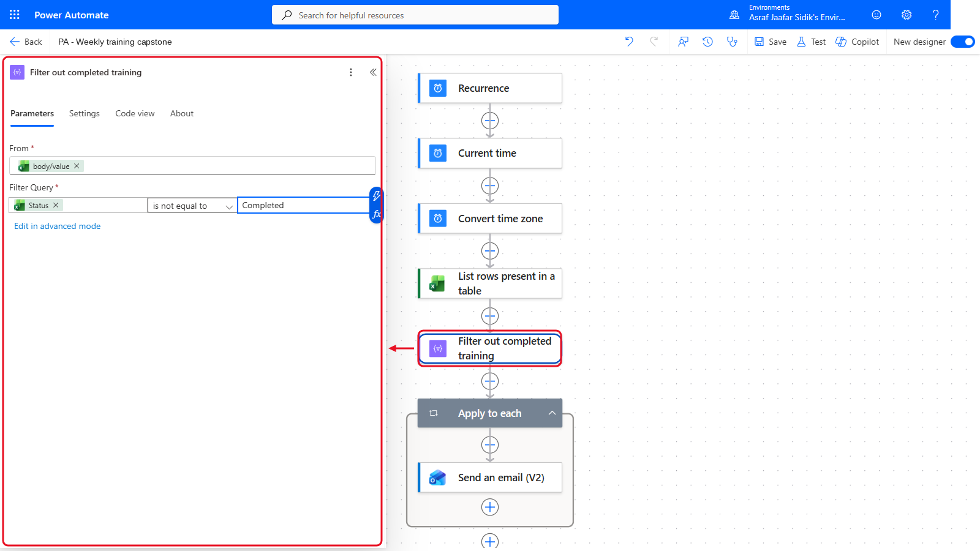Click Edit in advanced mode link
This screenshot has width=980, height=551.
coord(58,226)
